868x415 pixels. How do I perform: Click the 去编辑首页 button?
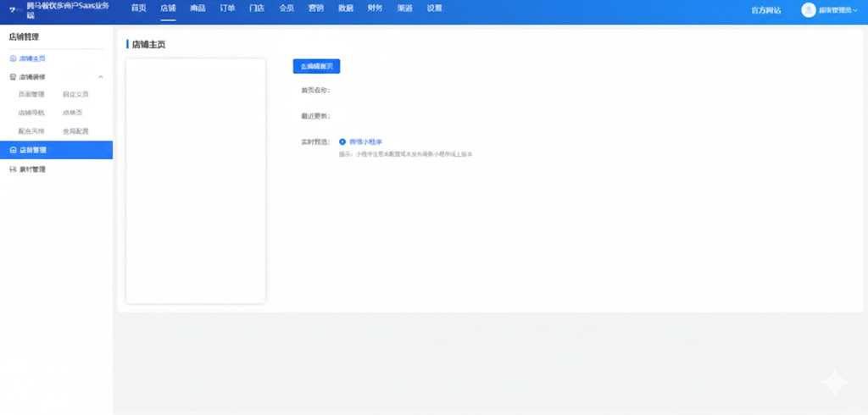tap(316, 66)
